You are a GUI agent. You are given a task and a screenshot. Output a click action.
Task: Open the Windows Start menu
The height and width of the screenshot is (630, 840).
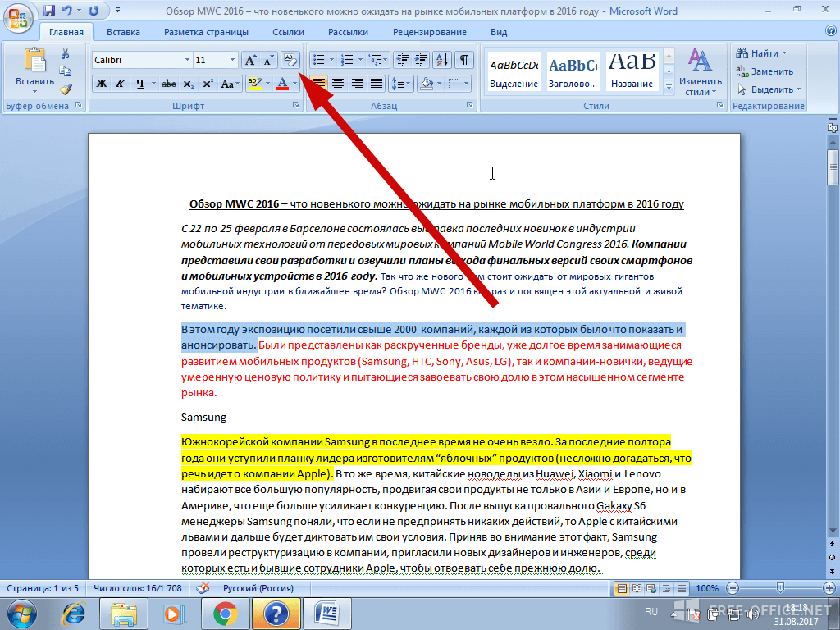click(x=22, y=614)
